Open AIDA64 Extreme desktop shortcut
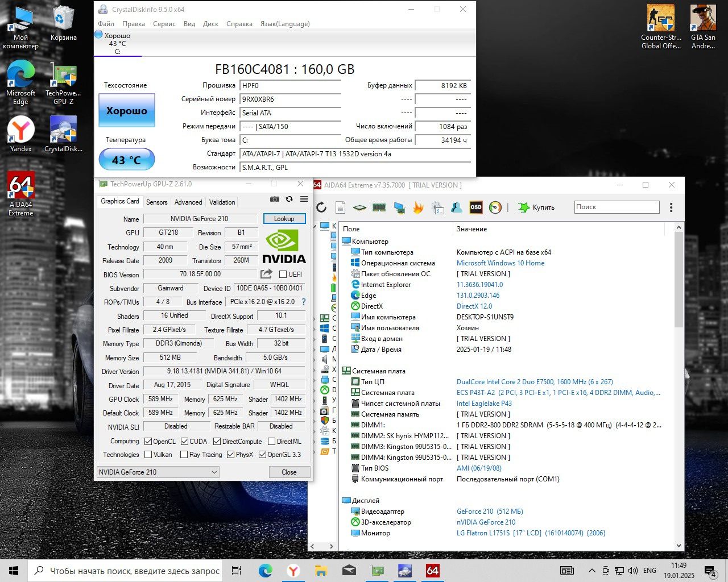Viewport: 728px width, 582px height. [21, 194]
